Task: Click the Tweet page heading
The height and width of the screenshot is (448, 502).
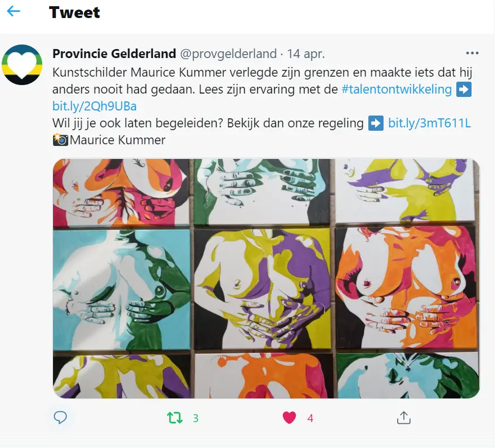Action: pos(74,12)
